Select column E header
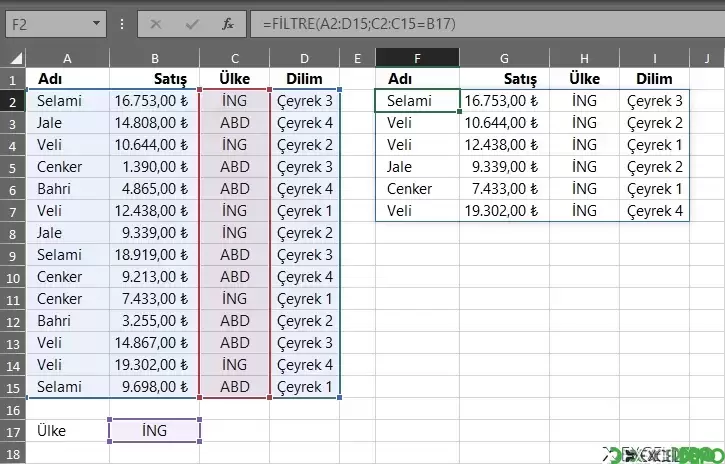This screenshot has width=725, height=464. (357, 58)
